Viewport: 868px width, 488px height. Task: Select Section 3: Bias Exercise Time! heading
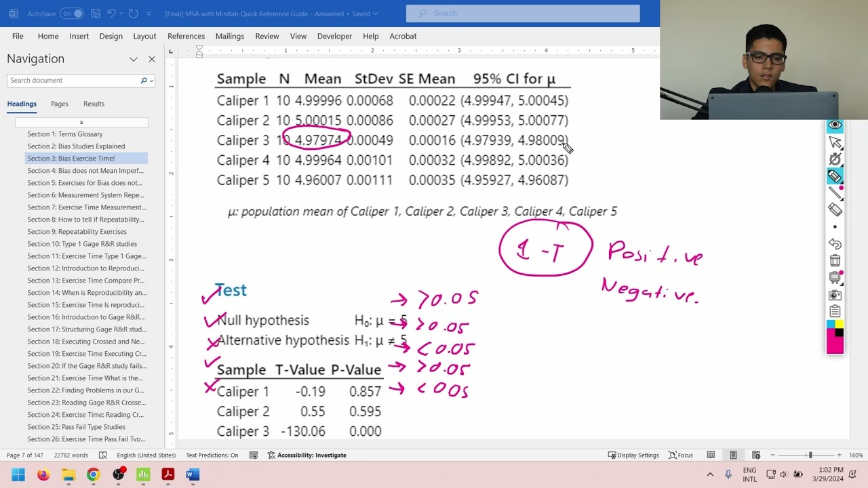pyautogui.click(x=86, y=159)
